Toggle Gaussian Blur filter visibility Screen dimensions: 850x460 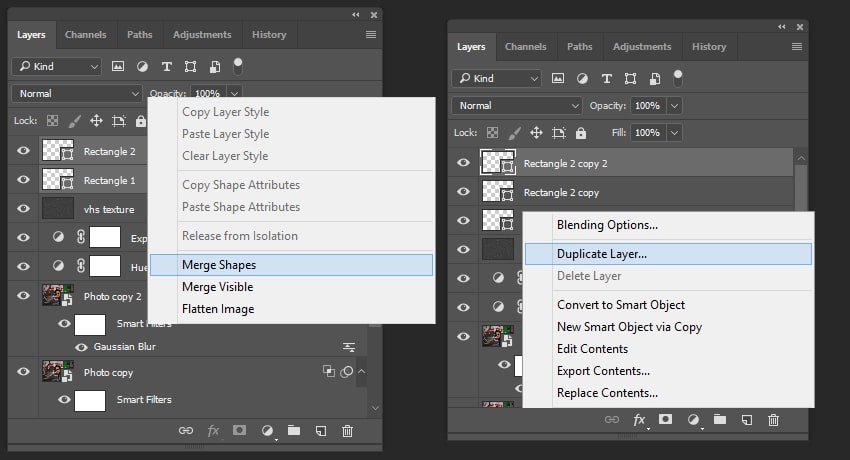click(81, 347)
